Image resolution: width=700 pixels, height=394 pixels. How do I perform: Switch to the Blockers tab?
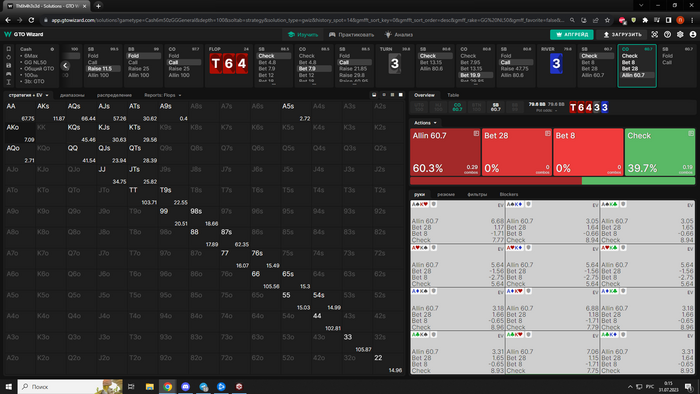click(509, 195)
